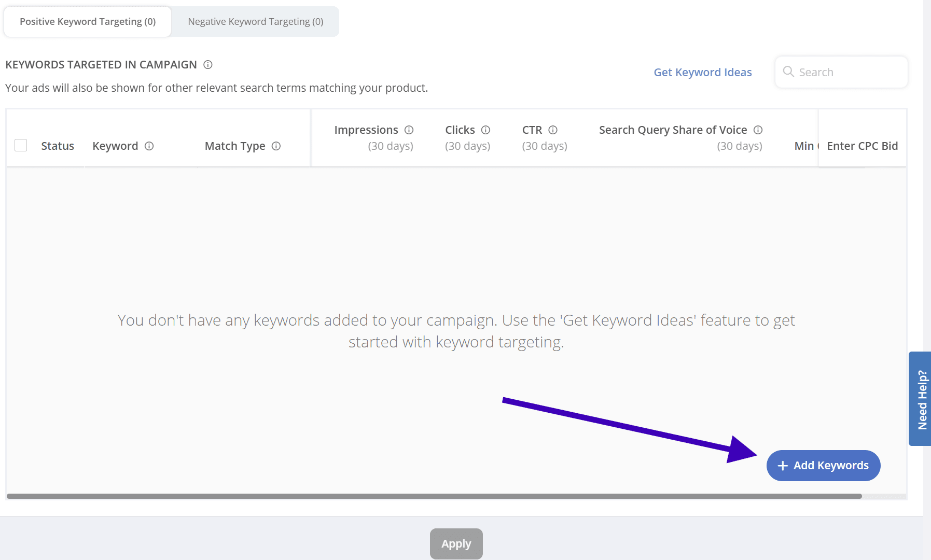
Task: Click info icon next to Clicks
Action: tap(486, 130)
